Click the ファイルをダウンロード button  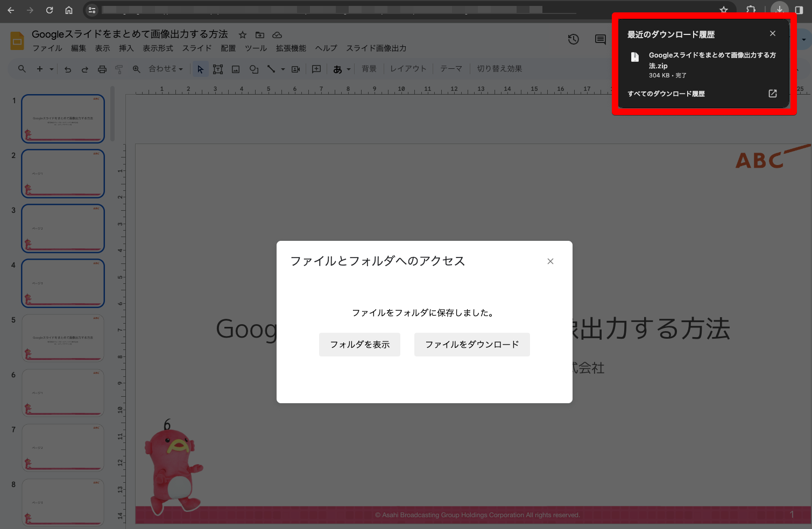tap(472, 345)
